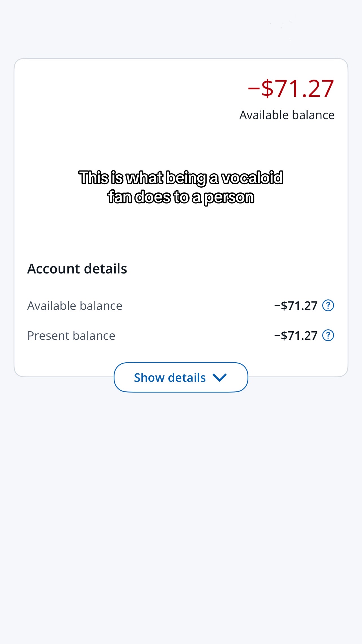362x644 pixels.
Task: Click the word "Present" in Present balance label
Action: [x=48, y=336]
